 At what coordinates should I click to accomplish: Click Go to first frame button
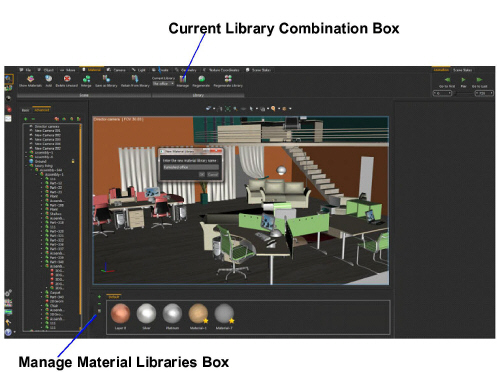point(447,80)
